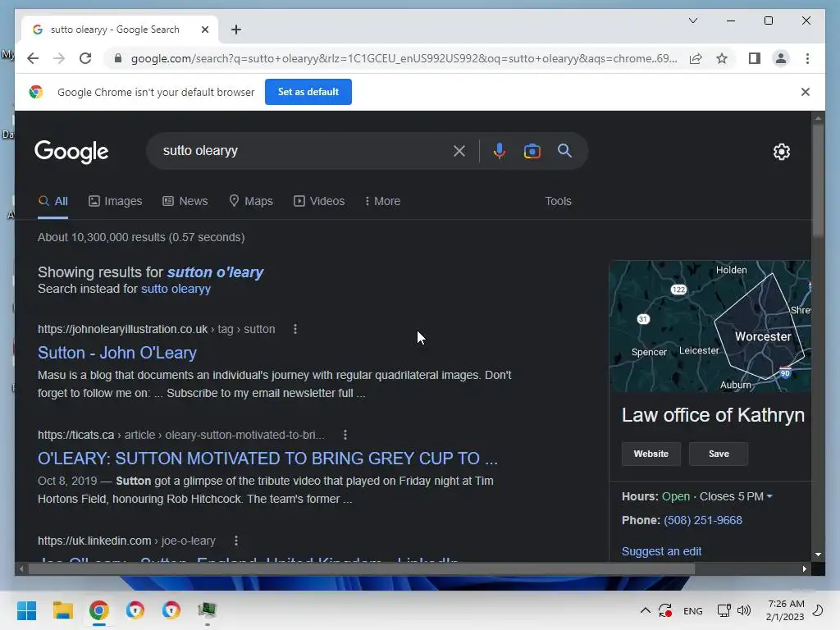Call phone number (508) 251-9668 link
The image size is (840, 630).
pyautogui.click(x=702, y=520)
